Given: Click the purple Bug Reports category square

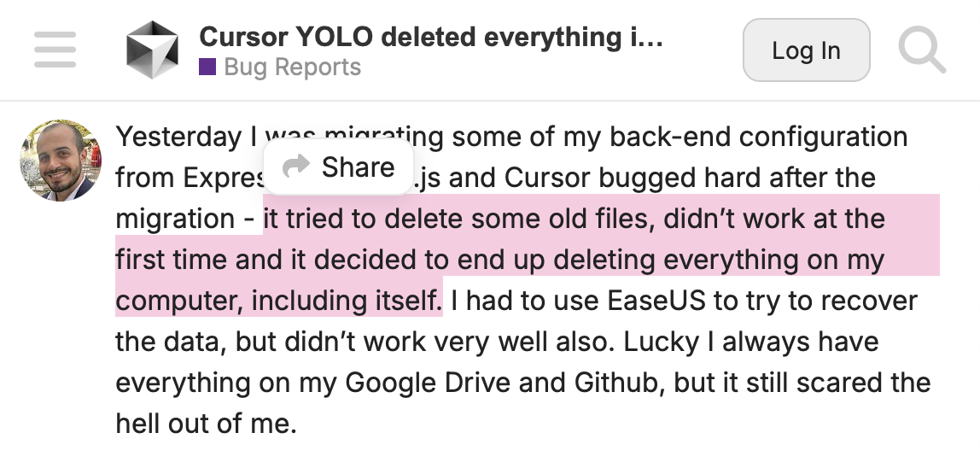Looking at the screenshot, I should tap(207, 67).
